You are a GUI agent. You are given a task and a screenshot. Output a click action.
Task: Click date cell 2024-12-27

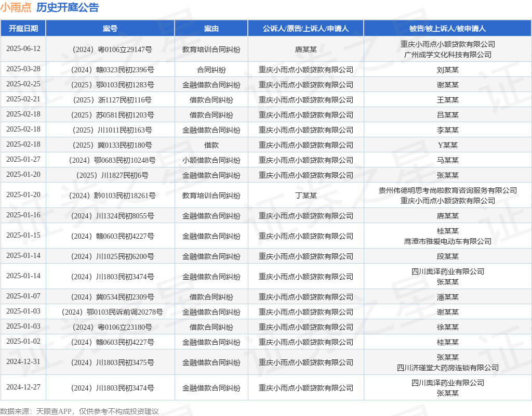coord(23,387)
